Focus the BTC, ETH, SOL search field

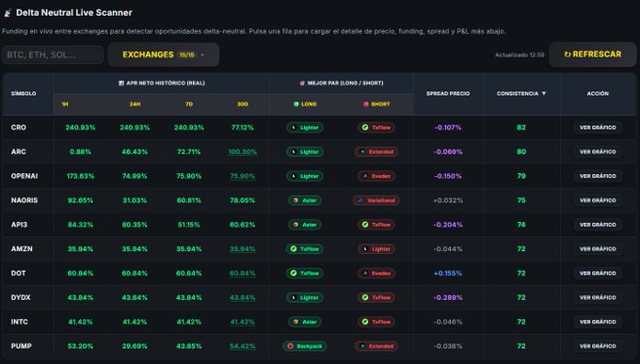click(x=53, y=55)
